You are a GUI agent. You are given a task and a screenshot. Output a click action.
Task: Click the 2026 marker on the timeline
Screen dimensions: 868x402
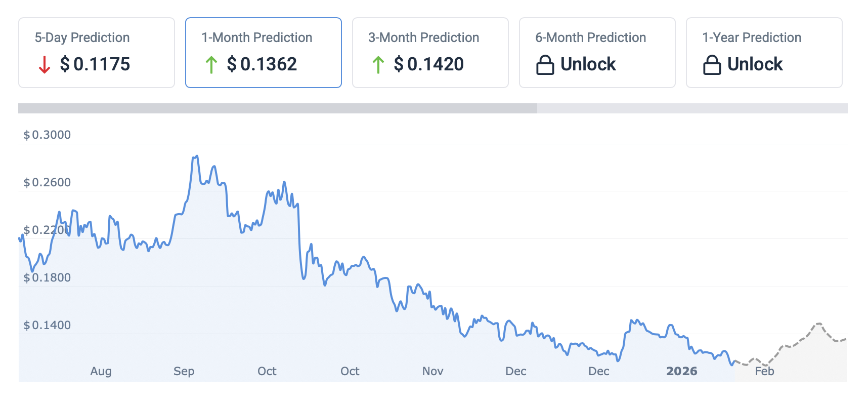coord(681,371)
